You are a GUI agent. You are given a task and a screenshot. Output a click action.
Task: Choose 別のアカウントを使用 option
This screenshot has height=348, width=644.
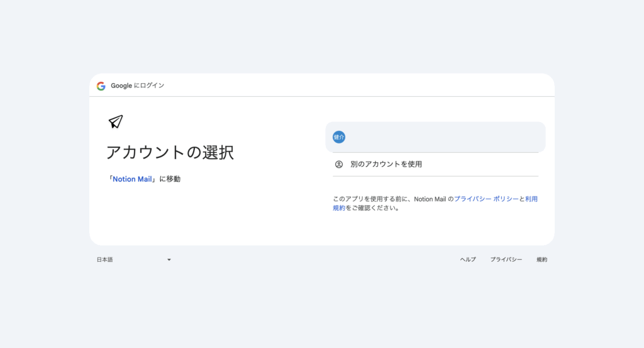point(386,164)
